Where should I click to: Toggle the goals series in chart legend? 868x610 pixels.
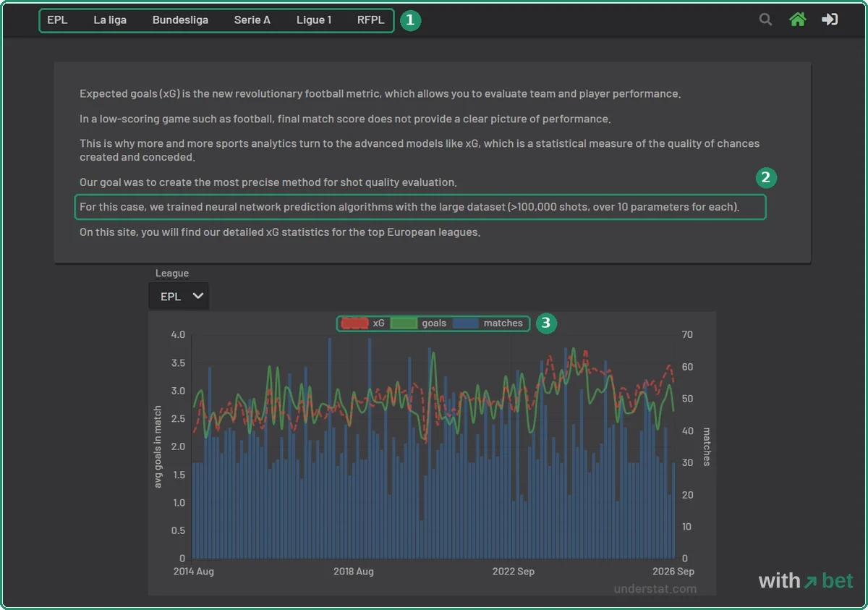419,323
